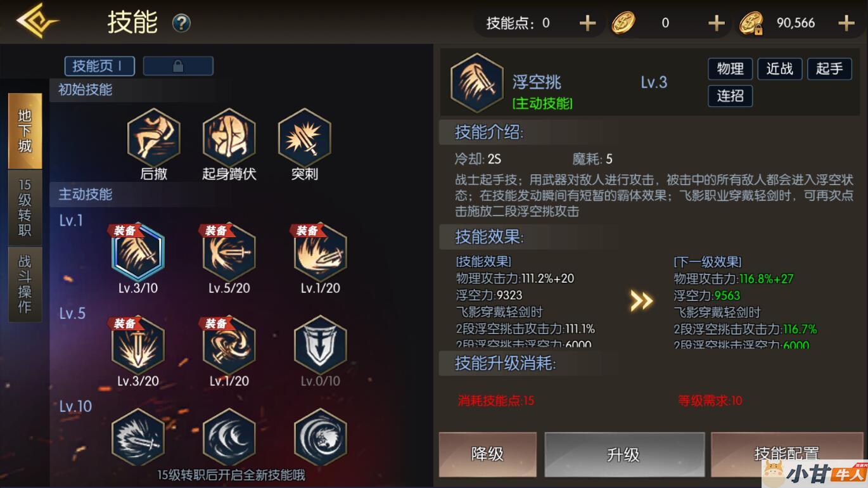868x488 pixels.
Task: Tap the back arrow logo icon
Action: point(37,21)
